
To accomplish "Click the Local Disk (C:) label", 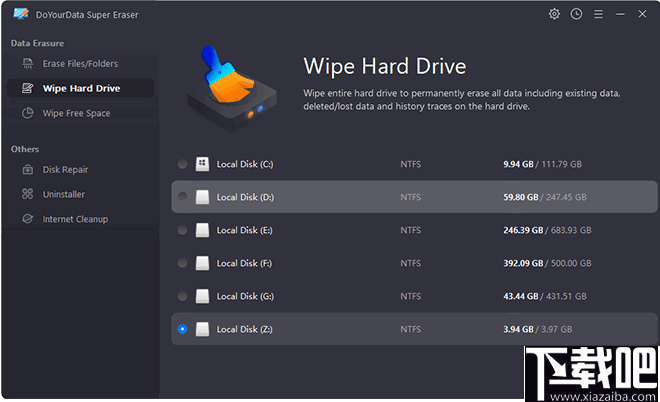I will 245,164.
